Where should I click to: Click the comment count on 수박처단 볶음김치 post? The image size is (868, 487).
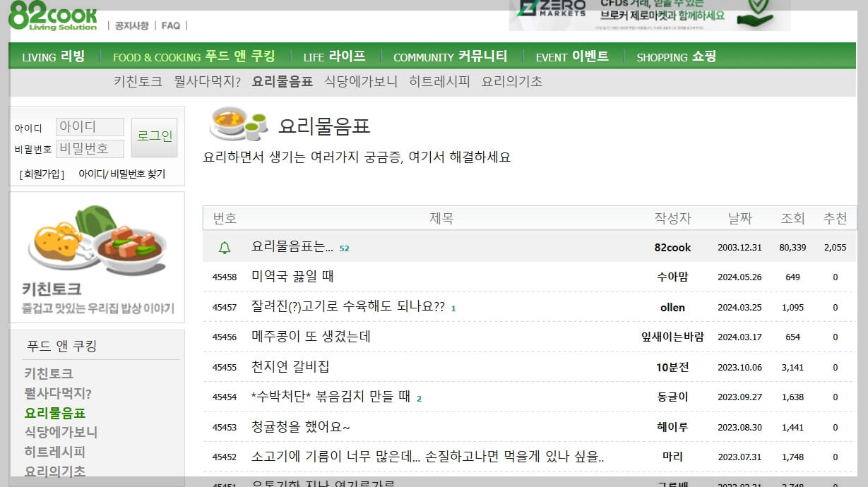click(x=420, y=397)
